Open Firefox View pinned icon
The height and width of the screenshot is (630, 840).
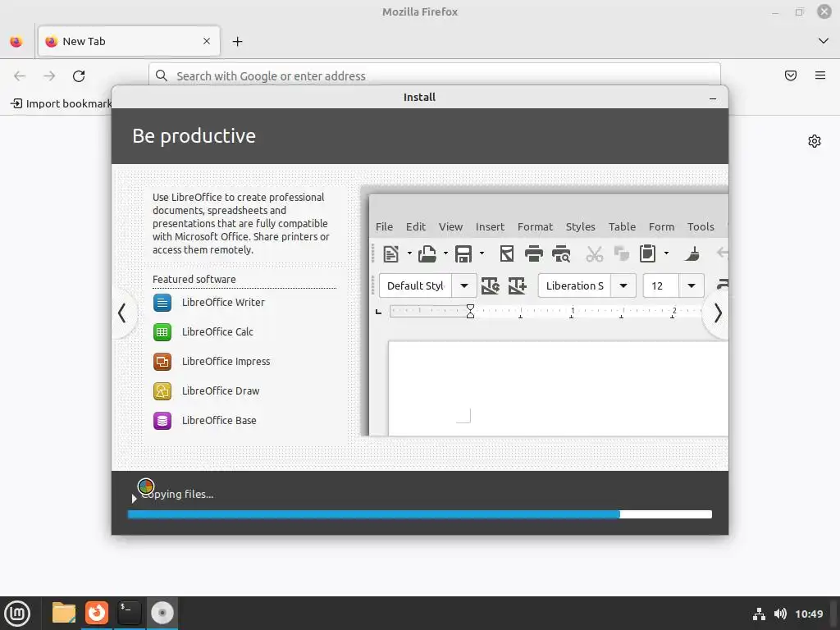pyautogui.click(x=16, y=41)
